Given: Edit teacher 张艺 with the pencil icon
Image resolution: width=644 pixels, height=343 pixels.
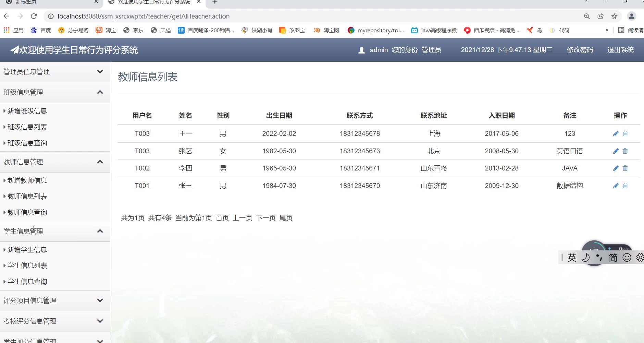Looking at the screenshot, I should coord(616,151).
